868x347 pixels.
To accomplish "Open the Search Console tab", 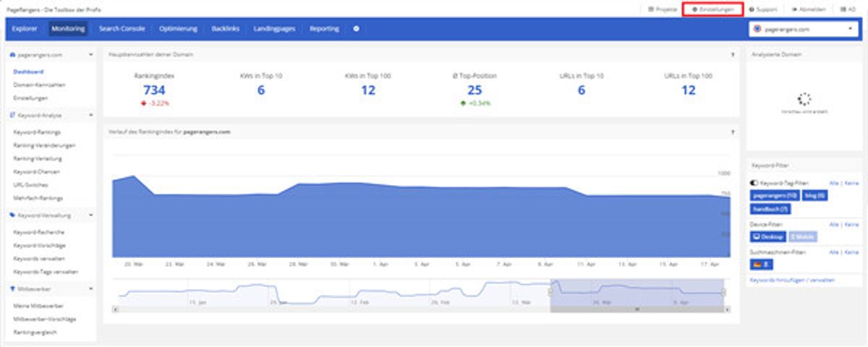I will 122,29.
